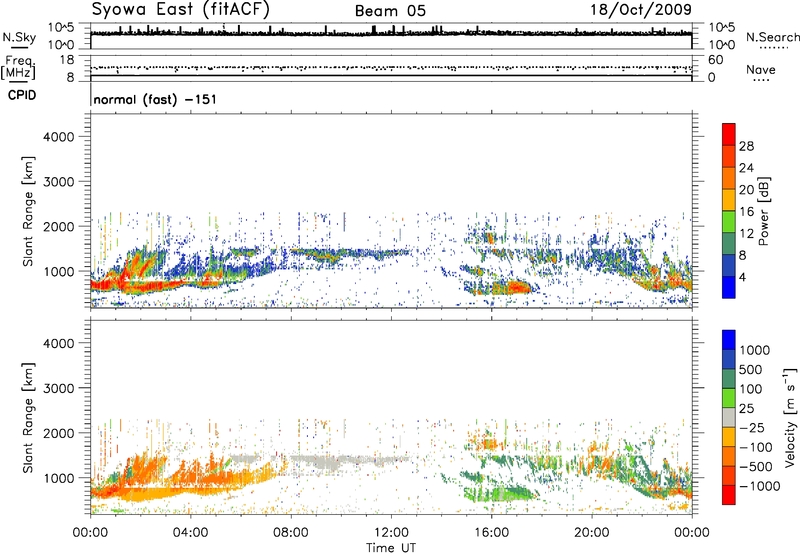This screenshot has height=554, width=800.
Task: Select the "Time UT" axis title
Action: [391, 548]
